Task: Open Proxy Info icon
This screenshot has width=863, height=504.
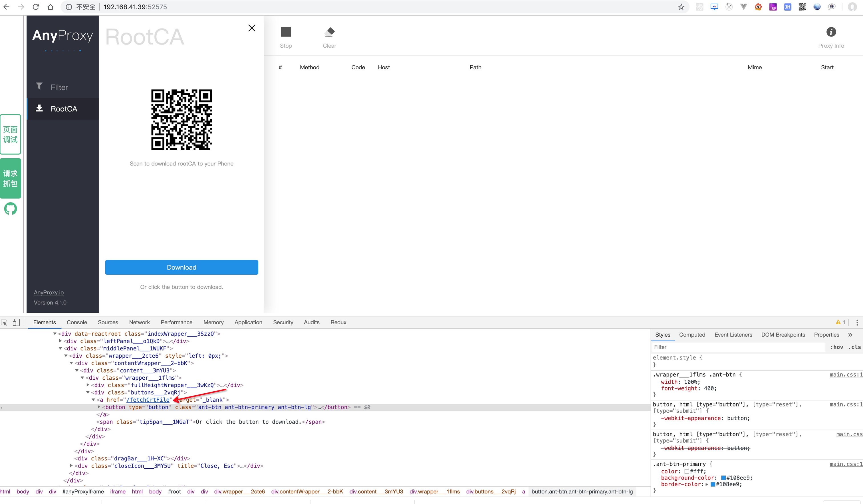Action: pos(831,32)
